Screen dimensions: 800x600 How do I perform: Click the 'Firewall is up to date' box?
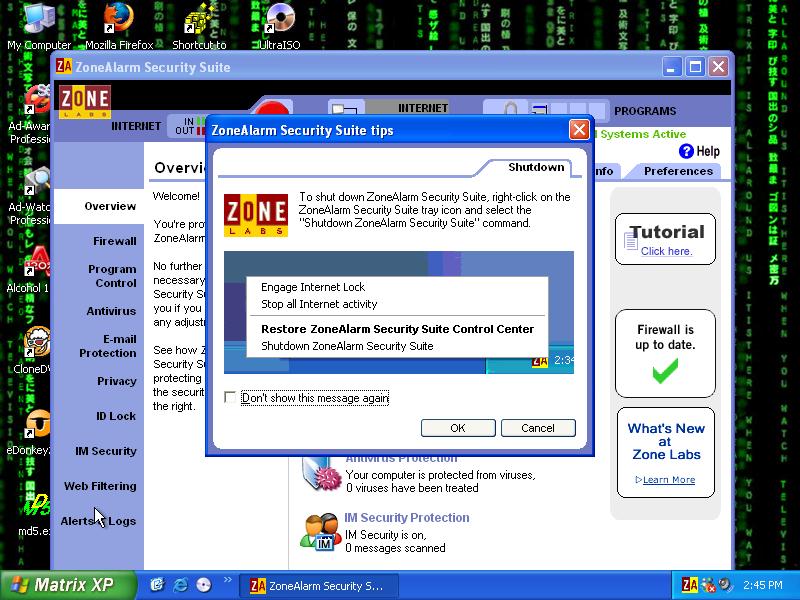(x=665, y=354)
